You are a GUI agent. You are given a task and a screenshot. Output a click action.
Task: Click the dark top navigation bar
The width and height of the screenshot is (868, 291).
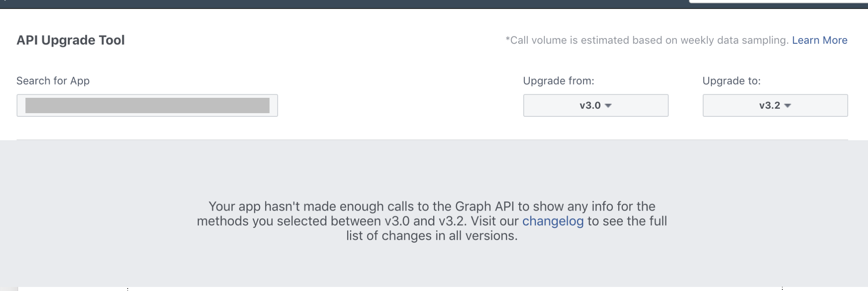(x=343, y=4)
